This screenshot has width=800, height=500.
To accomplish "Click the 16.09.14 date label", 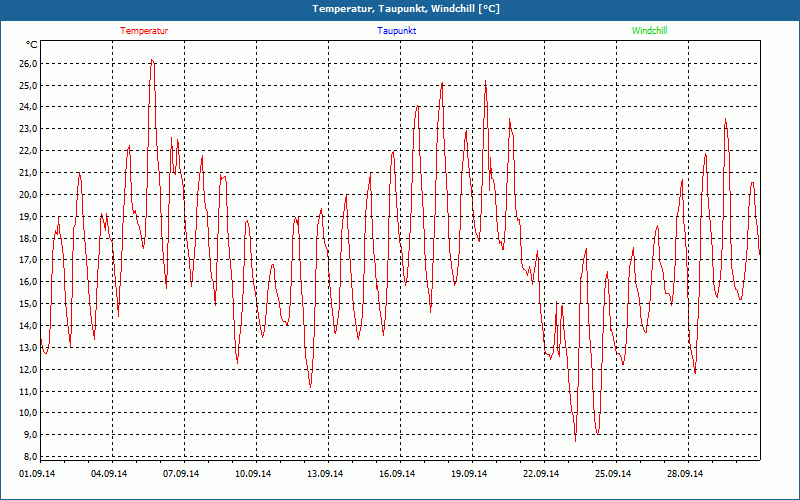I will pyautogui.click(x=397, y=474).
